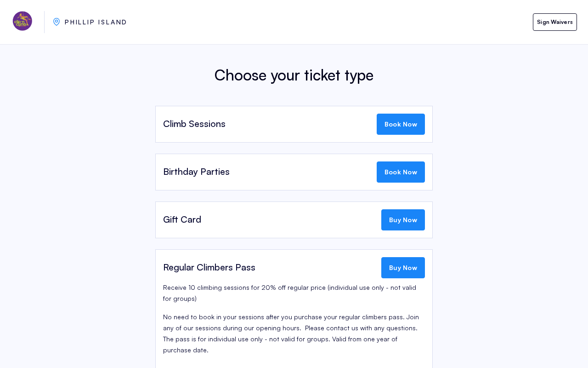Click the Gift Card title

pyautogui.click(x=182, y=219)
